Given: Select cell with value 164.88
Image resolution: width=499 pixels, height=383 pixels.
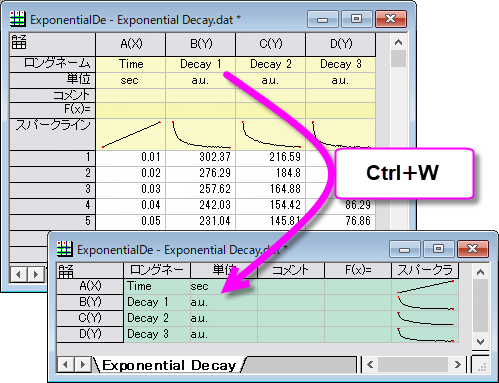Looking at the screenshot, I should point(271,189).
